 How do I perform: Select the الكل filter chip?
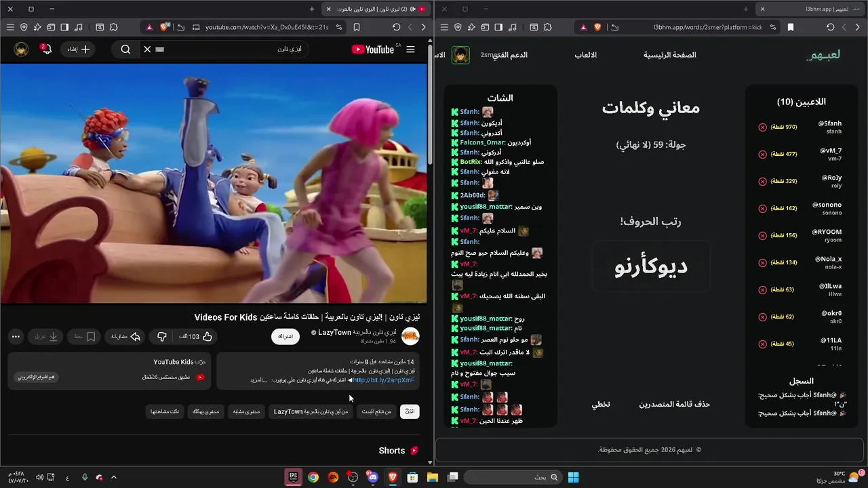click(410, 411)
